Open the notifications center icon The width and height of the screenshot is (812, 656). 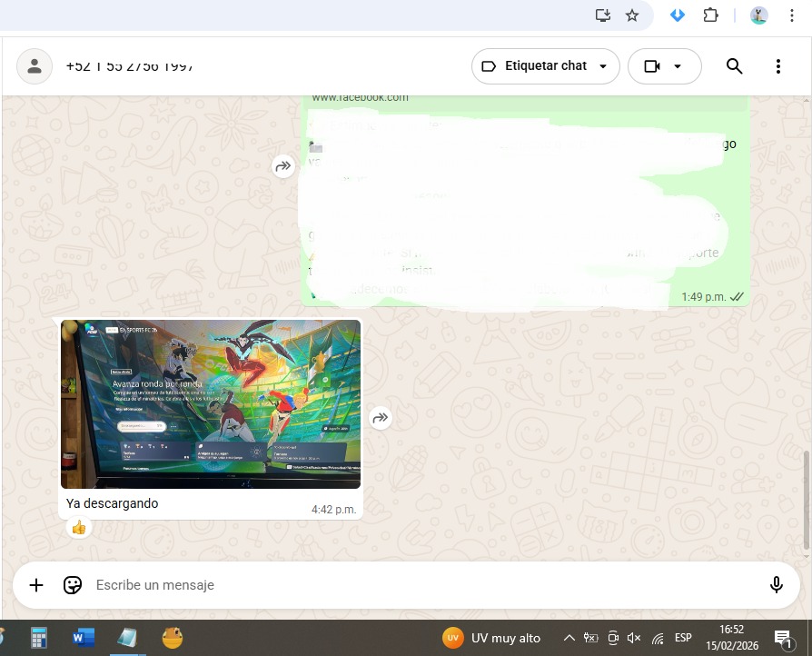pos(783,639)
